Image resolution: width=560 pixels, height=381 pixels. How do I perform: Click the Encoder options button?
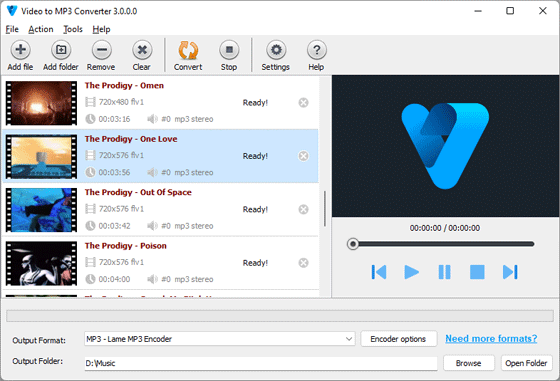[399, 339]
